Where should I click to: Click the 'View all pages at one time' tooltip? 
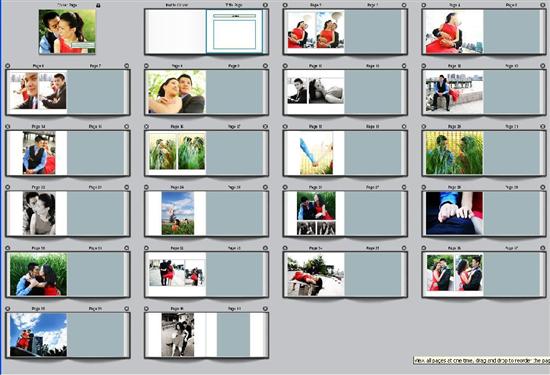click(x=481, y=361)
